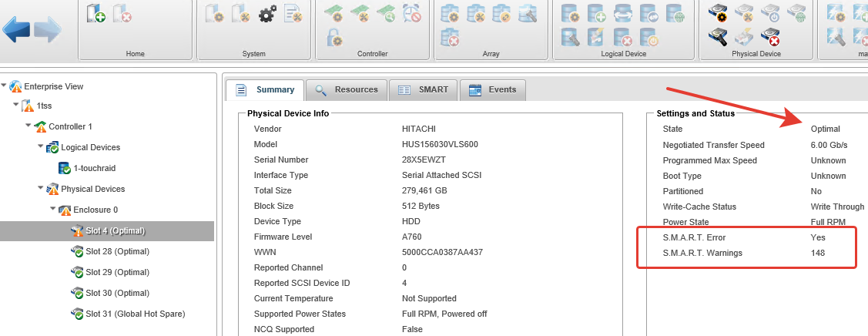
Task: Collapse the Enterprise View tree node
Action: (5, 86)
